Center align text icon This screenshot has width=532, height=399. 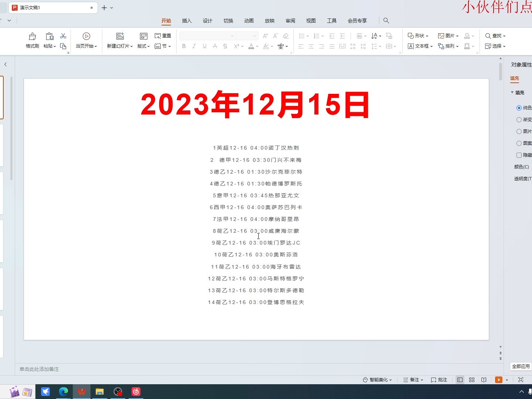point(311,46)
